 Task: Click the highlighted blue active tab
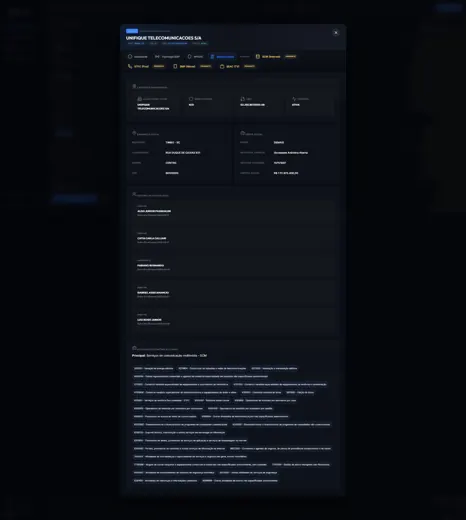point(222,57)
